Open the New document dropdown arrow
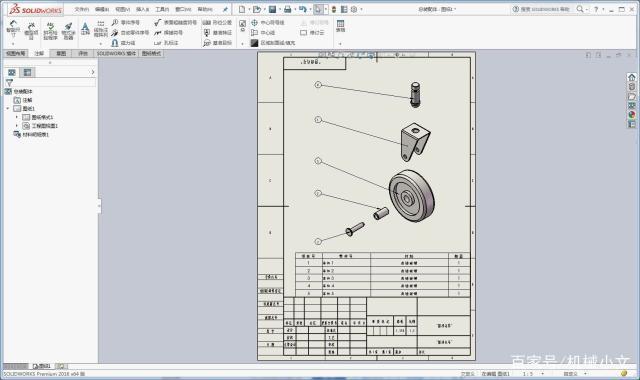 [249, 9]
